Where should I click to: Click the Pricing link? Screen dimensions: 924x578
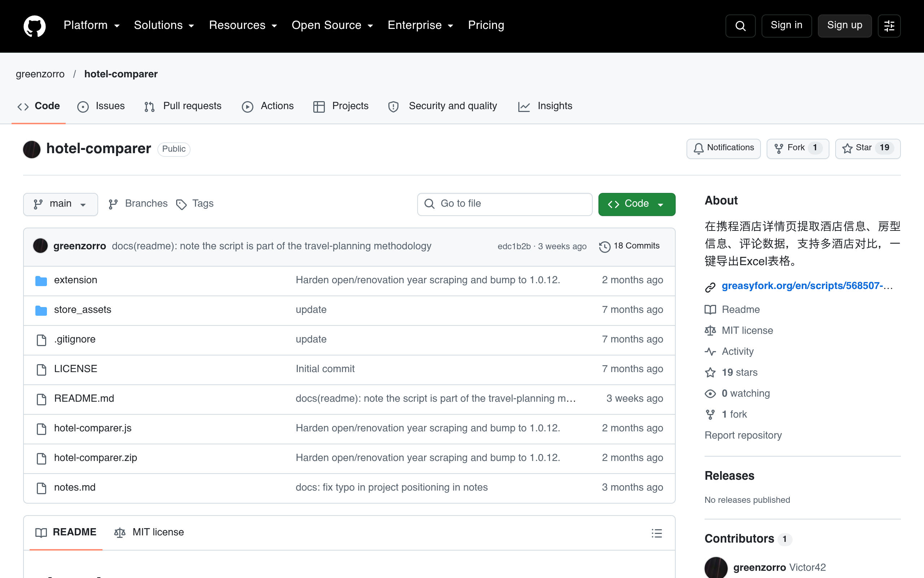pyautogui.click(x=486, y=25)
